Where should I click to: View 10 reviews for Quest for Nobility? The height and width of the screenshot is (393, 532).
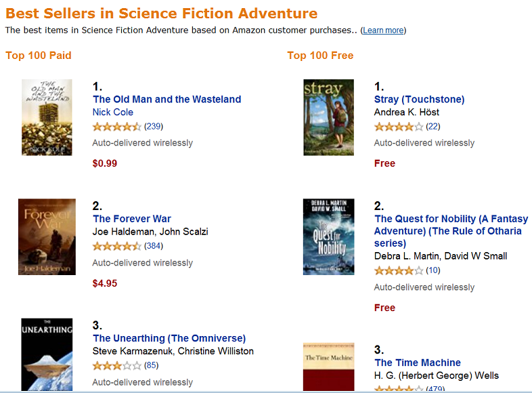pyautogui.click(x=433, y=270)
